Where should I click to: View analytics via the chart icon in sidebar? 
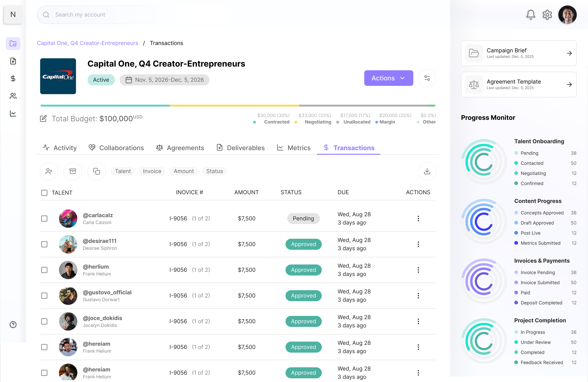click(x=13, y=113)
